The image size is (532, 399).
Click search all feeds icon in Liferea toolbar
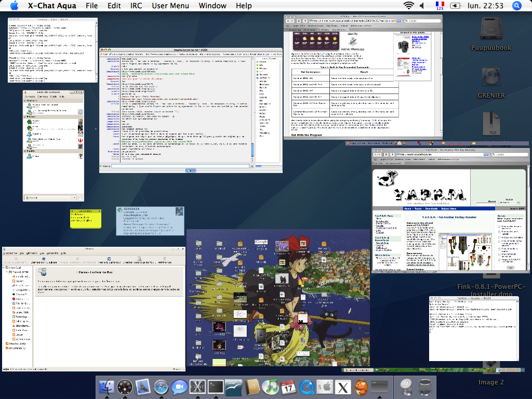tap(139, 259)
